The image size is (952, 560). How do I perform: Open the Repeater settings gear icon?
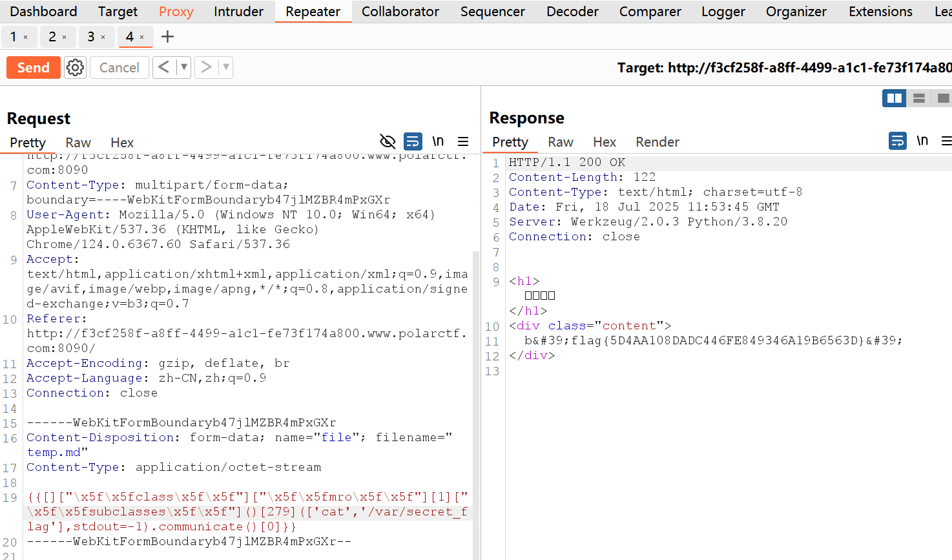[x=75, y=67]
